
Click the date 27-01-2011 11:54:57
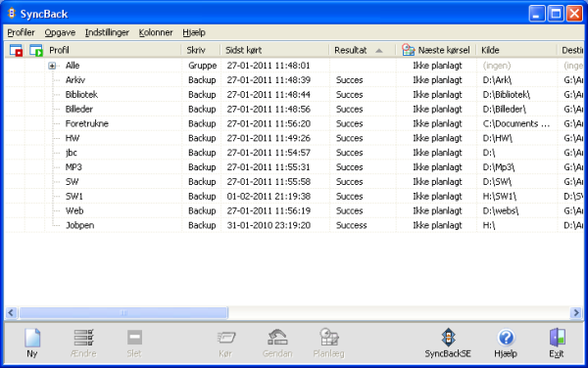tap(269, 153)
